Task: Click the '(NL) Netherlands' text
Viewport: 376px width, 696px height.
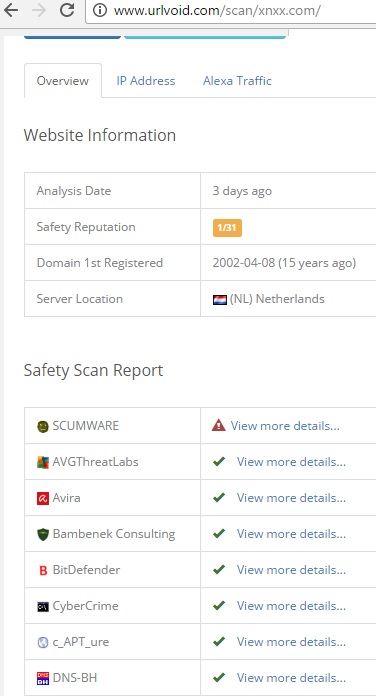Action: pos(277,299)
